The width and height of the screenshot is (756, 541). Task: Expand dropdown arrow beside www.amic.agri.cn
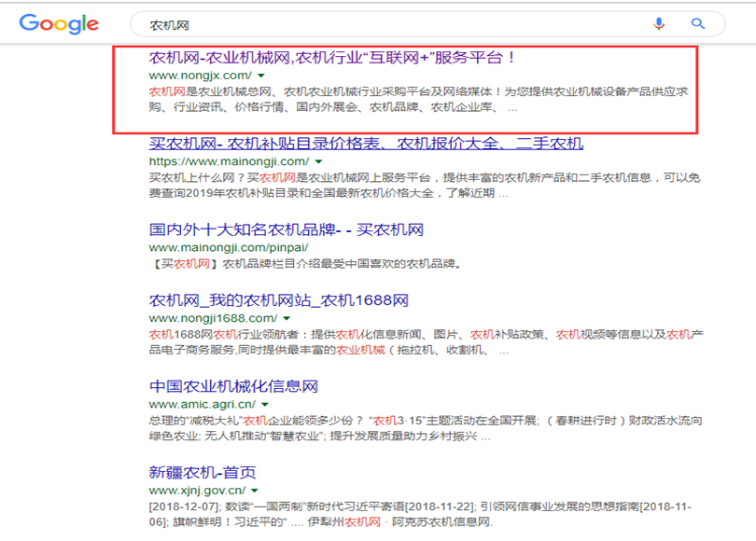tap(266, 405)
